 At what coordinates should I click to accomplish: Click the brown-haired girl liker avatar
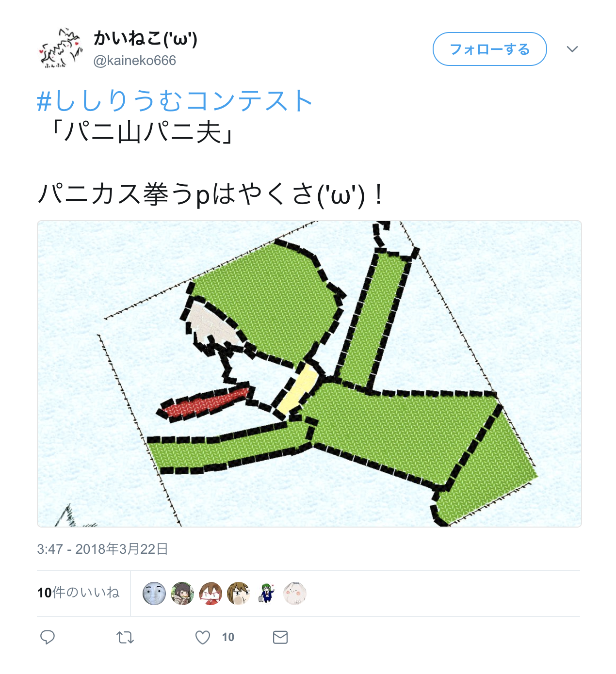click(182, 594)
